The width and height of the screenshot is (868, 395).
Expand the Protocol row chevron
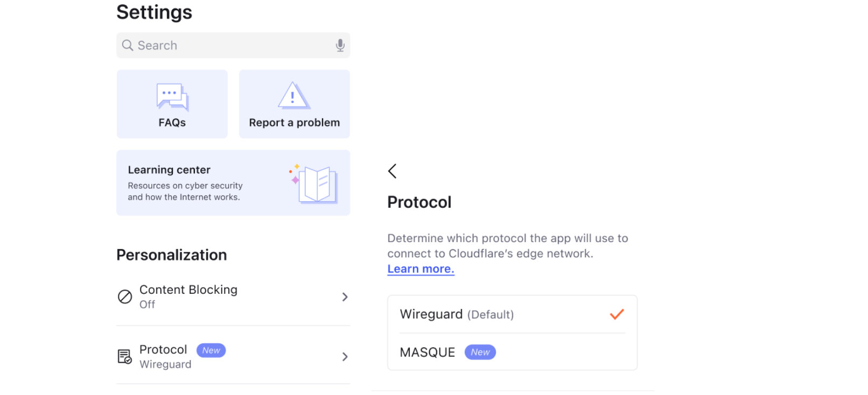click(345, 356)
